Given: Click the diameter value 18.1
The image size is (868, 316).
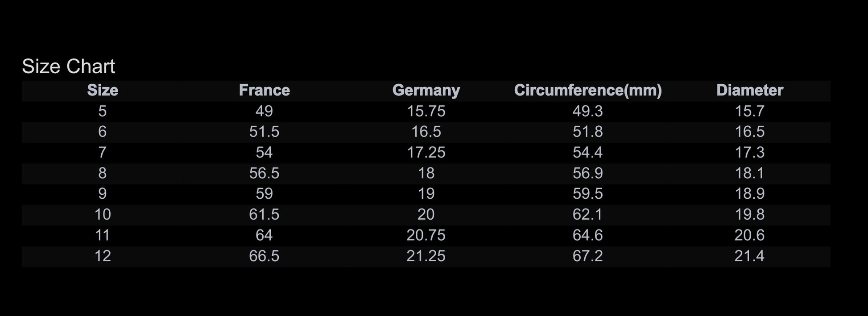Looking at the screenshot, I should (x=749, y=173).
